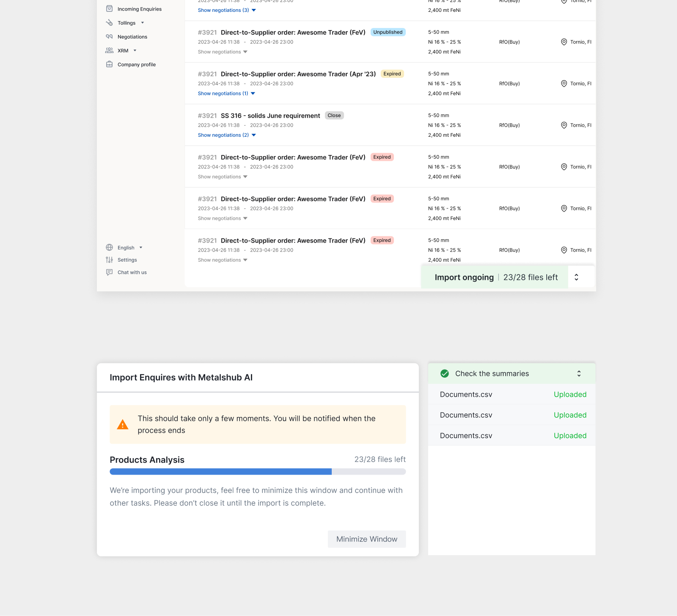Open the English language dropdown arrow

click(x=141, y=248)
